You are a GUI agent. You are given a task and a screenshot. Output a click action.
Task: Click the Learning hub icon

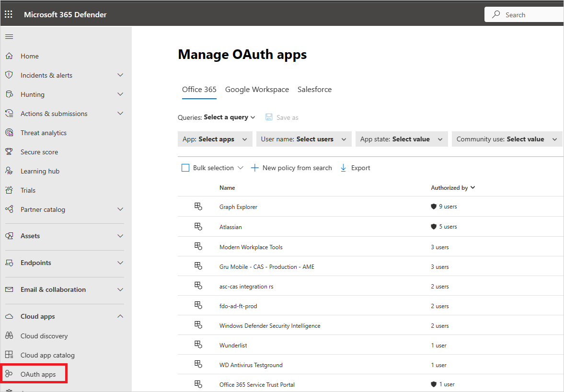coord(9,171)
